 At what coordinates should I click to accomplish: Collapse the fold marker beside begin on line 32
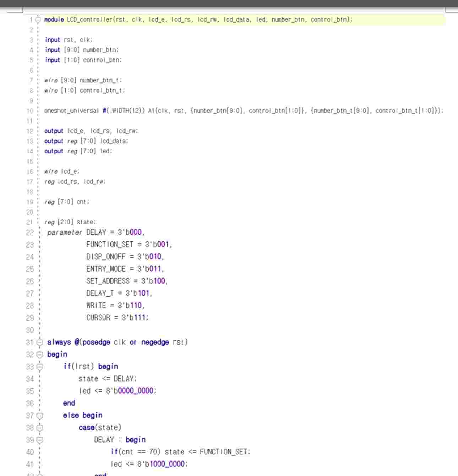click(39, 354)
